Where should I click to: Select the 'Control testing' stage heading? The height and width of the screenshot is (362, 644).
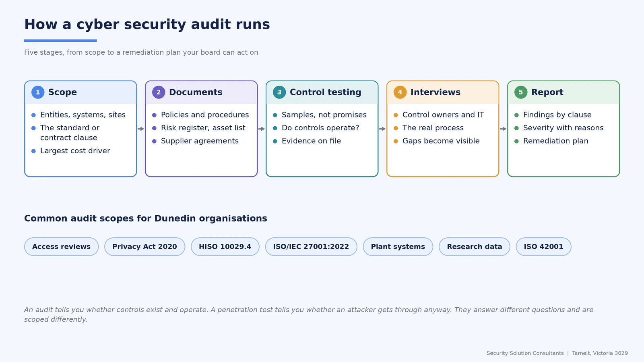click(x=326, y=92)
